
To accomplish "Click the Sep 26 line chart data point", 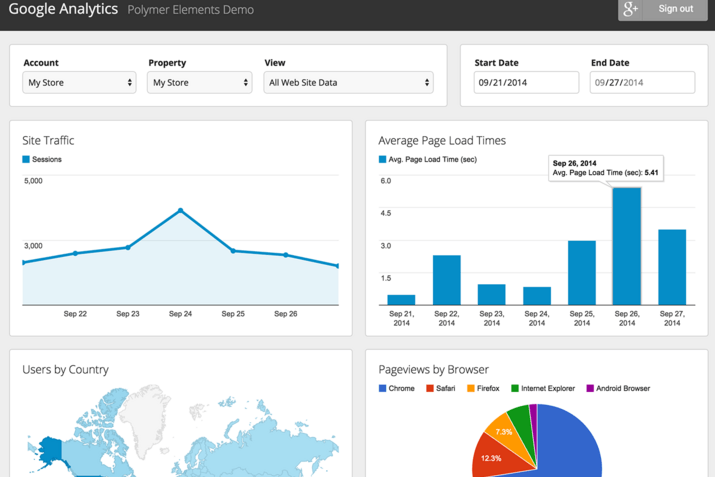I will point(286,255).
